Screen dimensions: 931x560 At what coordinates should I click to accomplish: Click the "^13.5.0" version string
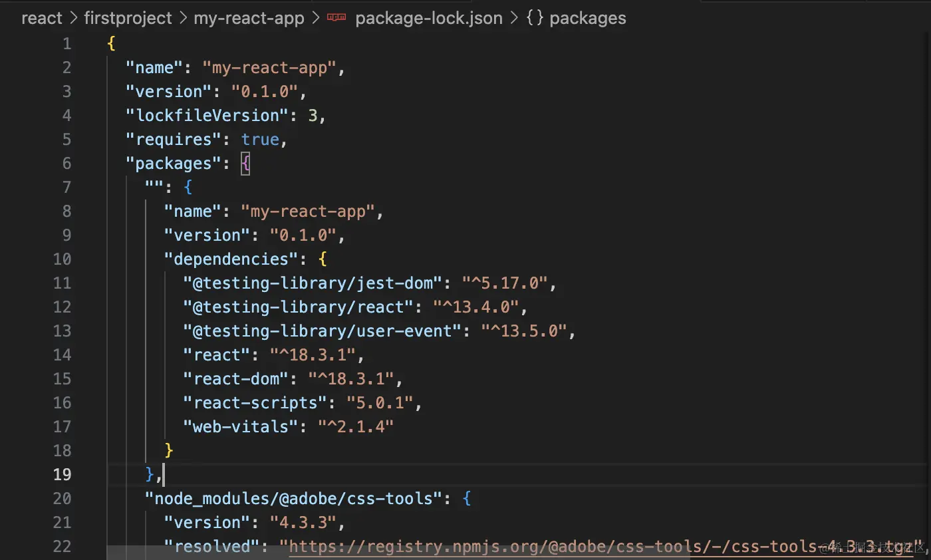pyautogui.click(x=525, y=331)
